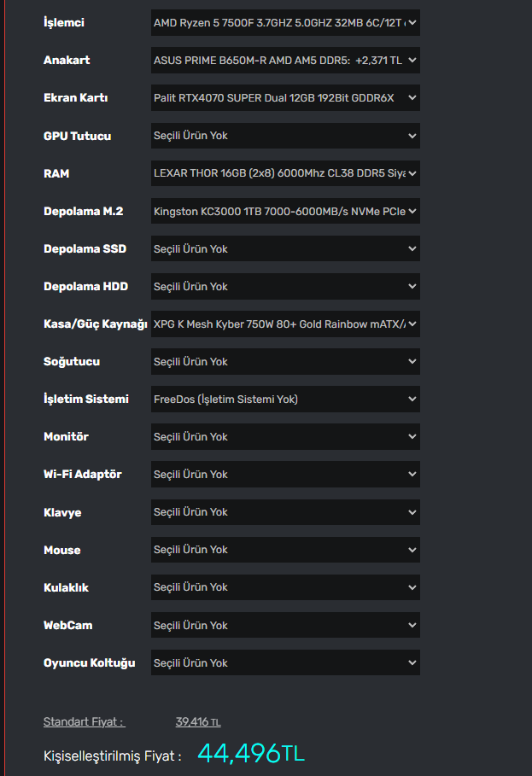Expand the Depolama SSD dropdown
Viewport: 532px width, 776px height.
(285, 249)
